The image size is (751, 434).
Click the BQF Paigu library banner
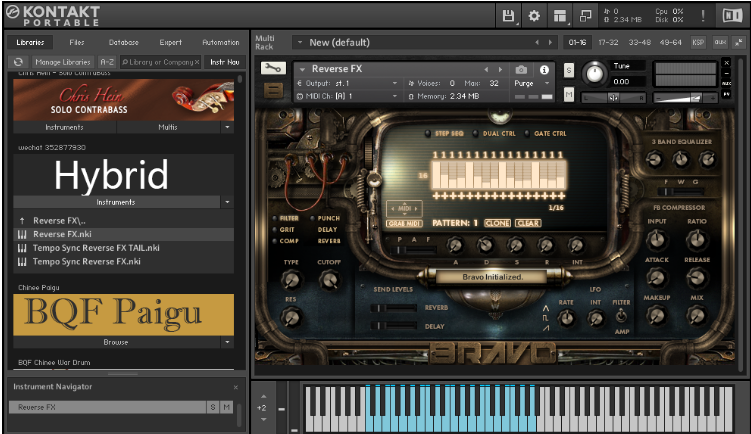coord(124,315)
